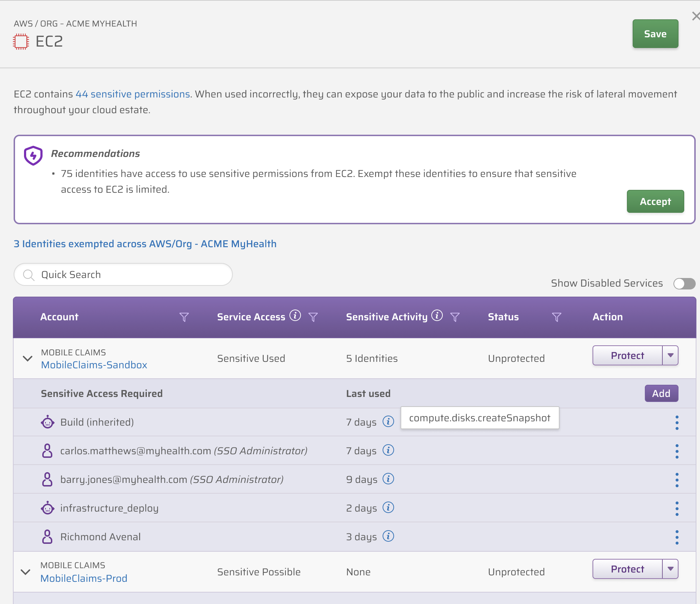The width and height of the screenshot is (700, 604).
Task: Click info icon in carlos.matthews row
Action: coord(388,450)
